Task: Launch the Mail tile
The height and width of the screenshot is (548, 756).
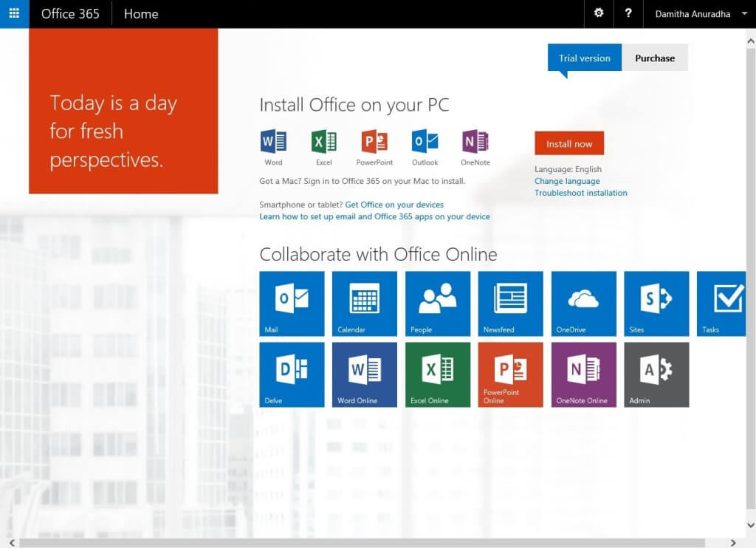Action: pos(292,304)
